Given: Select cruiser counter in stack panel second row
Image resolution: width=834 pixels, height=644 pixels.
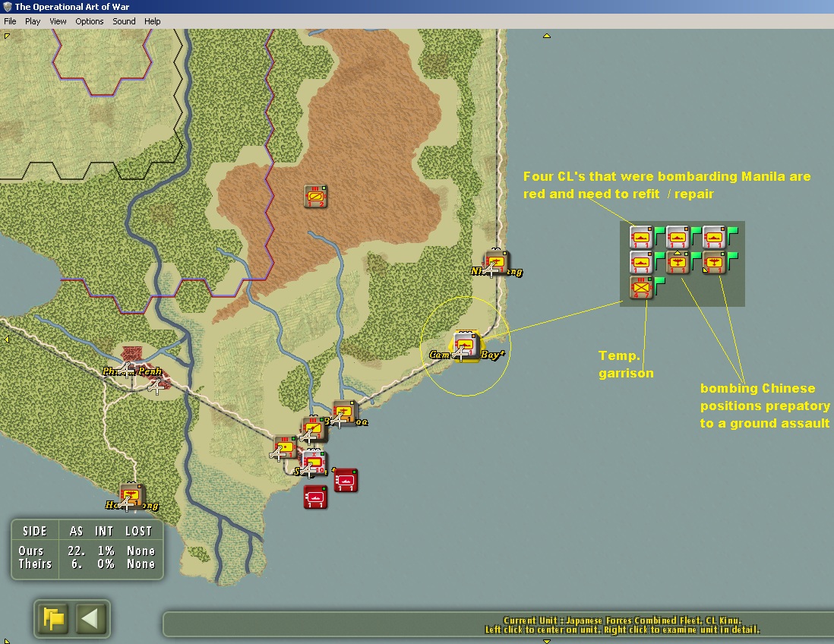Looking at the screenshot, I should tap(641, 262).
